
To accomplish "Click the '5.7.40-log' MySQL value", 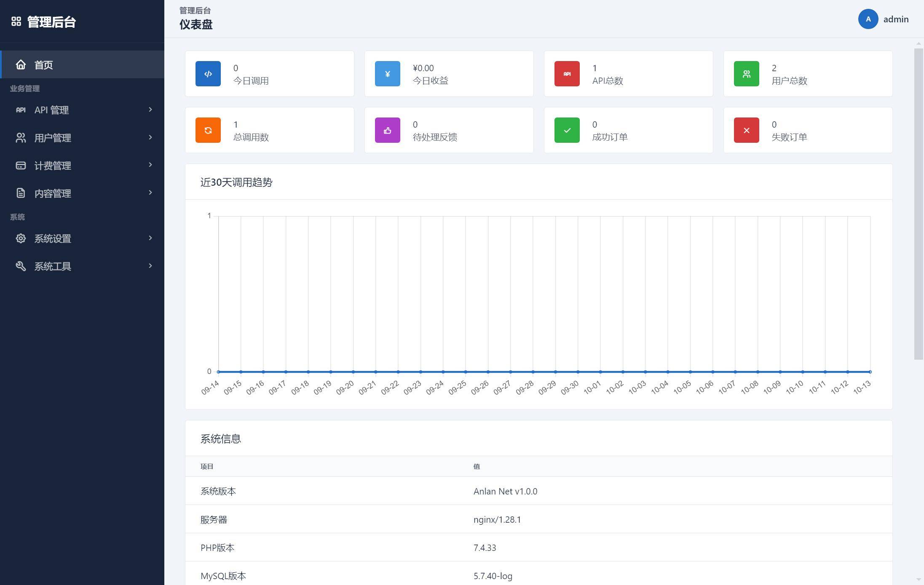I will [x=493, y=576].
